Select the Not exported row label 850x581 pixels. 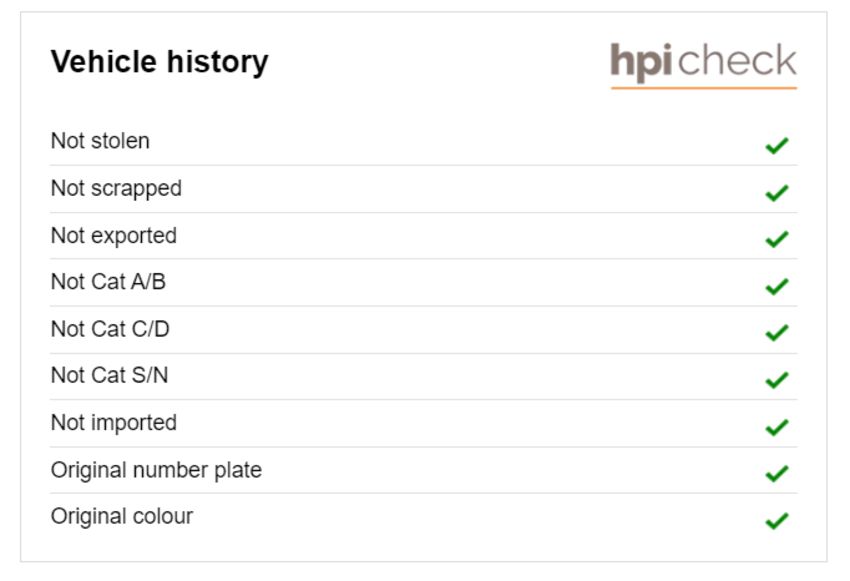pyautogui.click(x=114, y=236)
